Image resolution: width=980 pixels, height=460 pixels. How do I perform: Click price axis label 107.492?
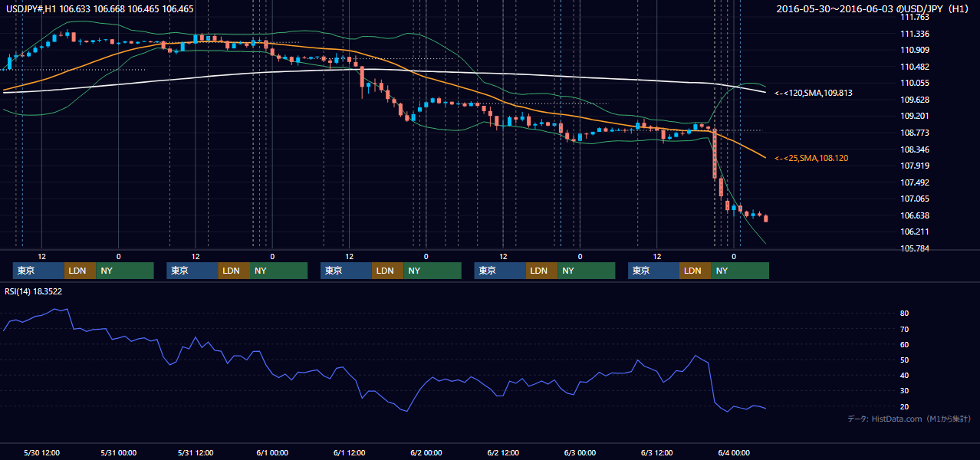click(x=915, y=182)
